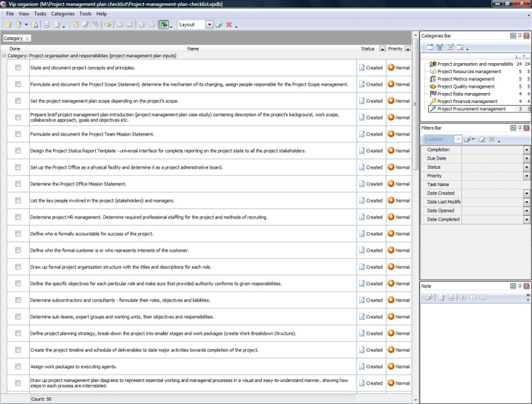Tick the checkbox for 'Determine the Project Office Mission Statement'

(18, 184)
